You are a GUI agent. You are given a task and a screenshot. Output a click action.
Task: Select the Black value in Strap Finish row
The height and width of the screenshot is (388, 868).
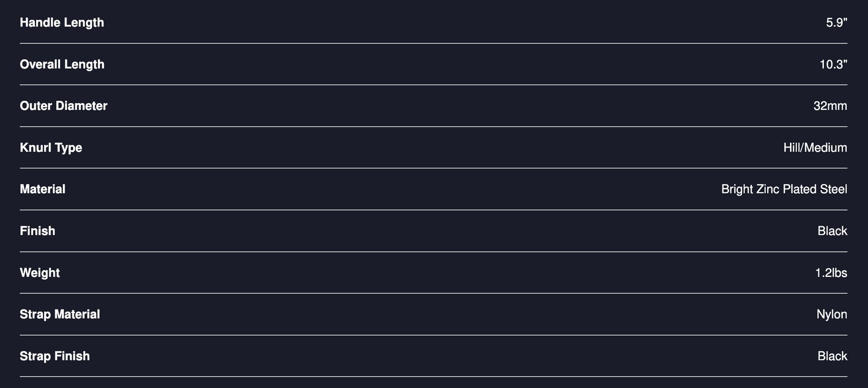pyautogui.click(x=832, y=356)
